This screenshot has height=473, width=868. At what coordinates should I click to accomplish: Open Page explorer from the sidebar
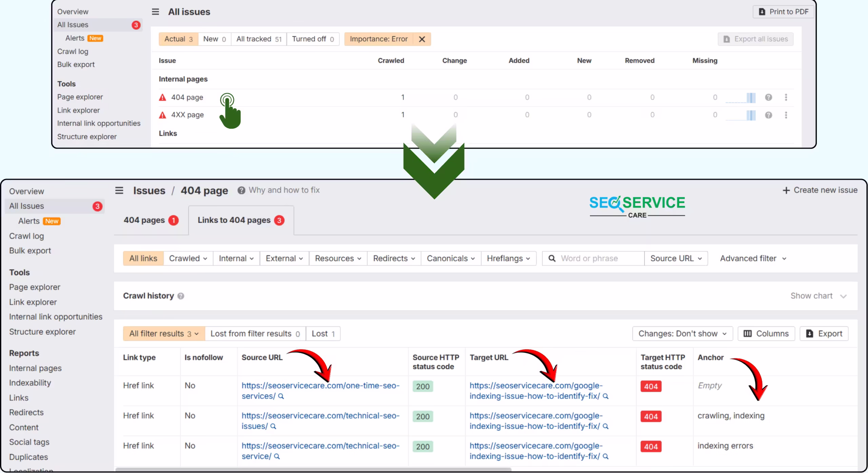pos(34,287)
